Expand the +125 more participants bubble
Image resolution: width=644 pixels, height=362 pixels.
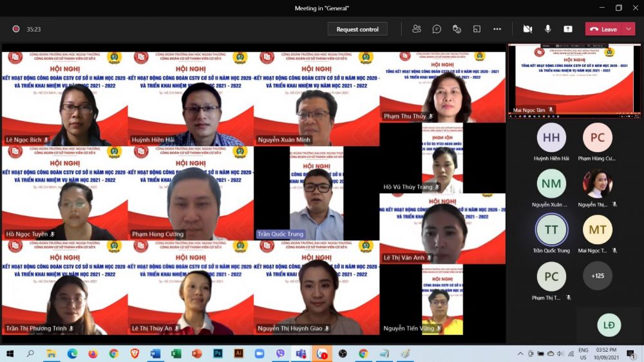point(597,276)
